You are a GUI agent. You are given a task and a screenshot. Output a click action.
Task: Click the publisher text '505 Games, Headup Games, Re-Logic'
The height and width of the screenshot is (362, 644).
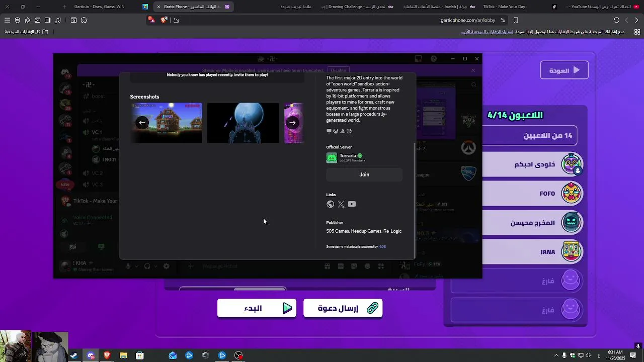(x=364, y=231)
